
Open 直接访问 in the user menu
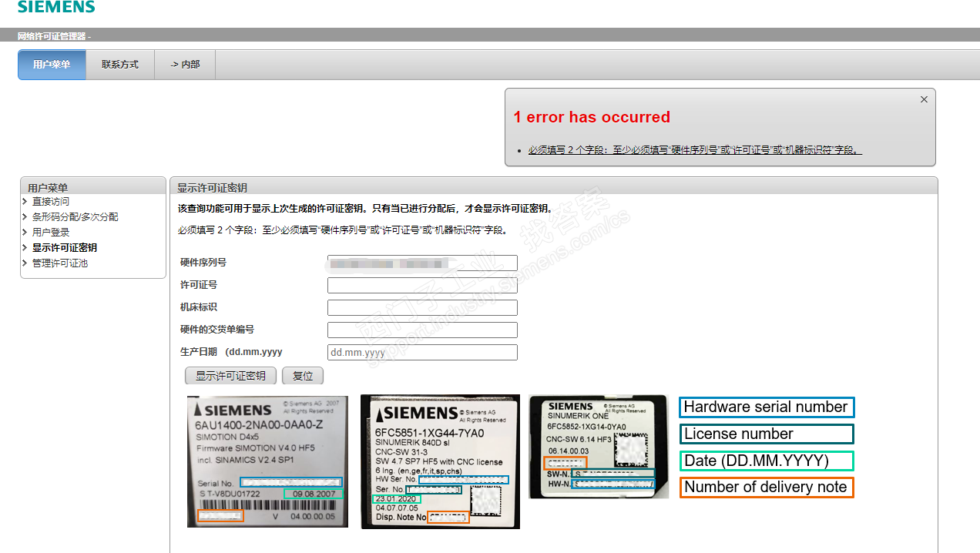[x=50, y=202]
